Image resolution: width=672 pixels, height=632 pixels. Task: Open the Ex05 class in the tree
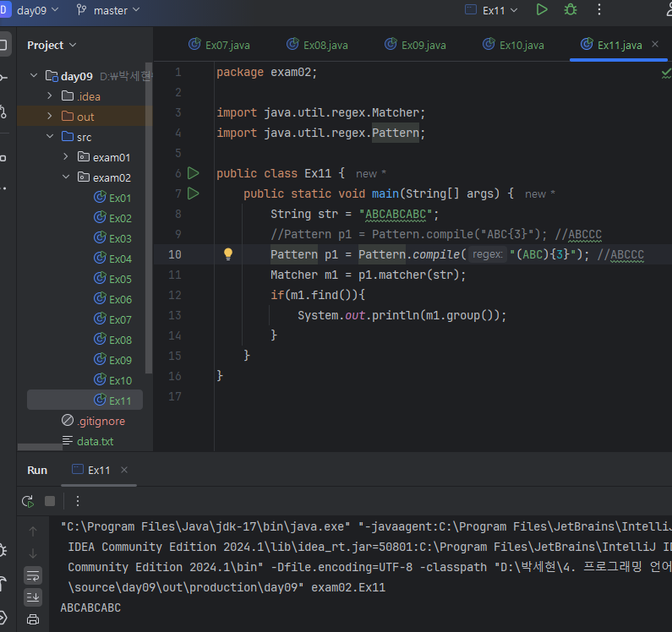coord(112,279)
